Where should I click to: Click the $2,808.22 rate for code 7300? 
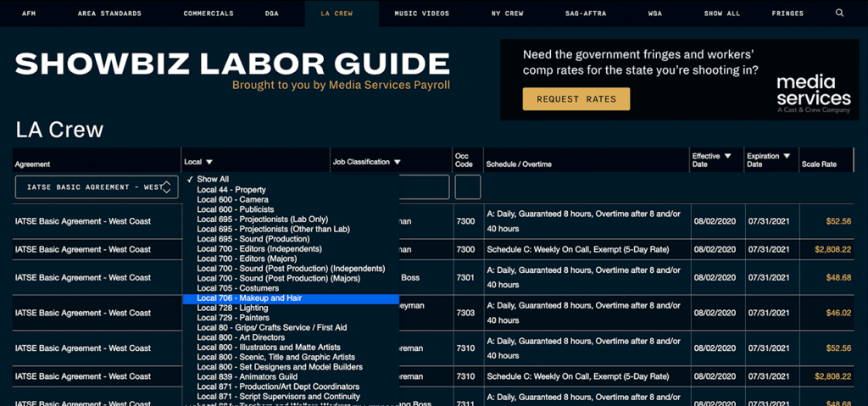[x=832, y=249]
